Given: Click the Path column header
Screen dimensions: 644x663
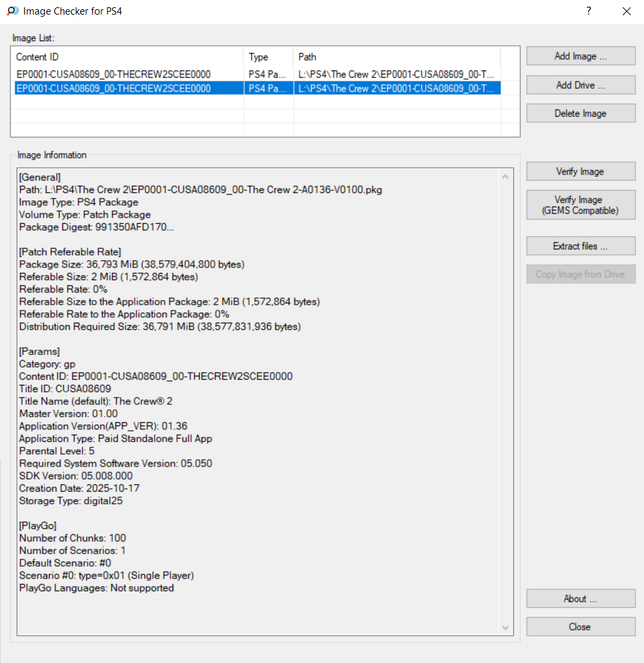Looking at the screenshot, I should tap(396, 57).
